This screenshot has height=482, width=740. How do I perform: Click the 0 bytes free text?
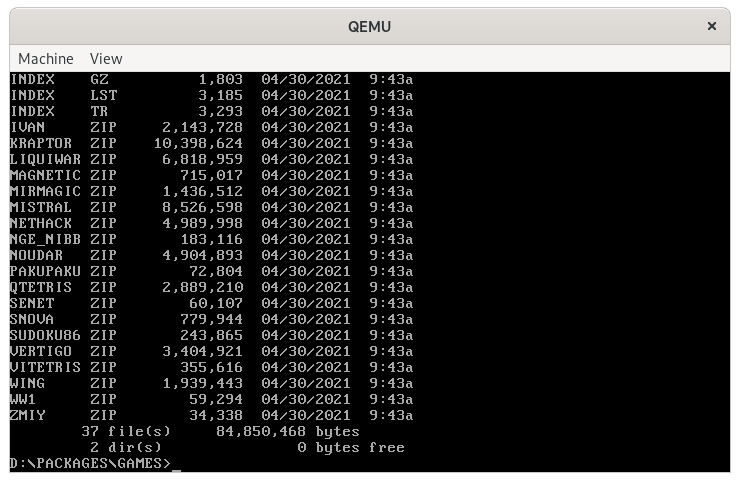point(350,447)
